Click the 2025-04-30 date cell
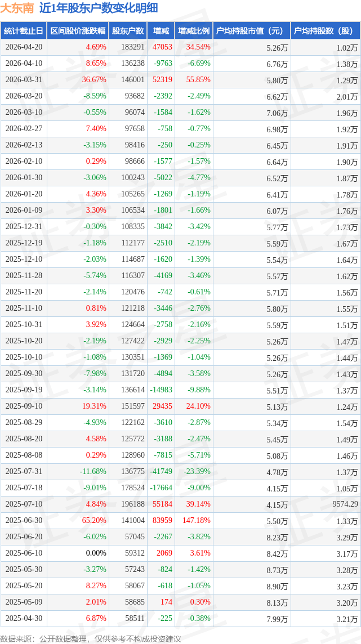Screen dimensions: 361x644 click(x=24, y=619)
